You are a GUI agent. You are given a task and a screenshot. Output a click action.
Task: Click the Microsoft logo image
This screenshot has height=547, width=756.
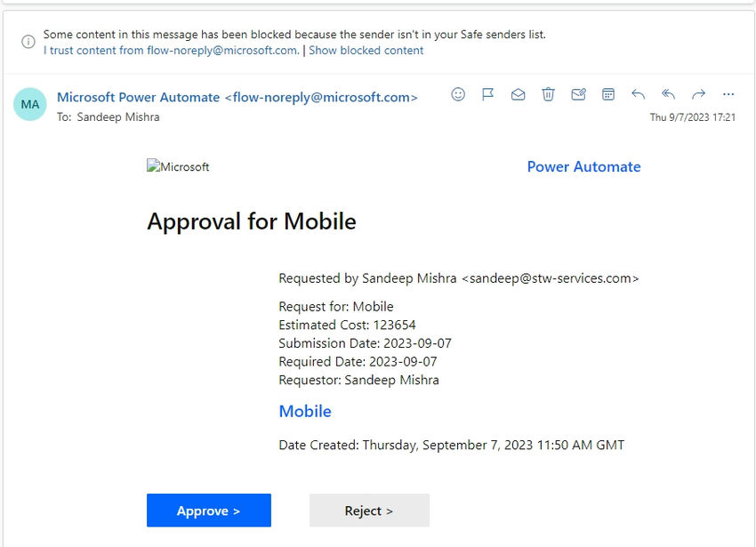(x=178, y=166)
